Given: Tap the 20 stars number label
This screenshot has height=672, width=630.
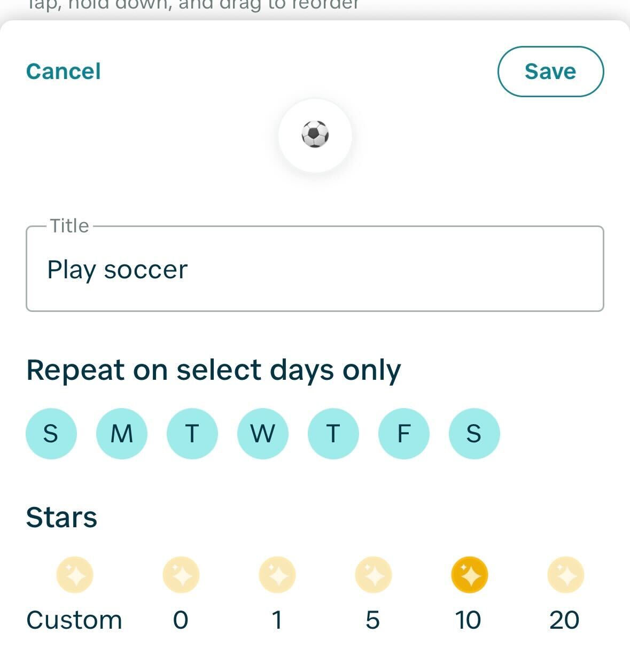Looking at the screenshot, I should point(564,620).
